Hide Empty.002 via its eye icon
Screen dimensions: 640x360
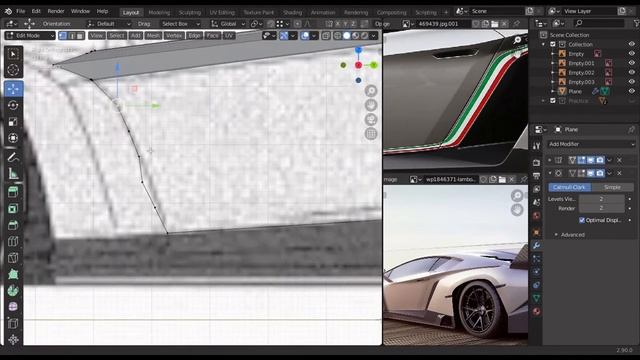(631, 72)
